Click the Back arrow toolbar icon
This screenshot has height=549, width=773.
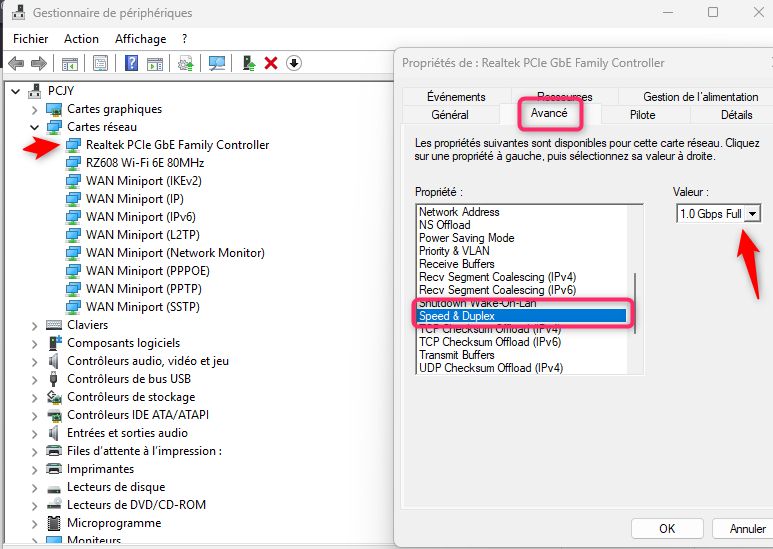coord(16,63)
